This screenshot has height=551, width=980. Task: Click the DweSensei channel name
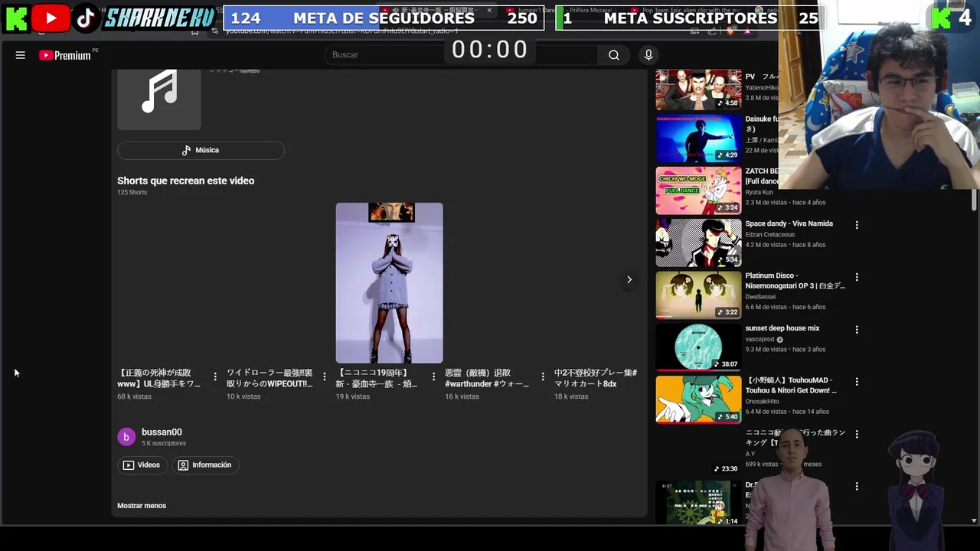click(x=760, y=297)
